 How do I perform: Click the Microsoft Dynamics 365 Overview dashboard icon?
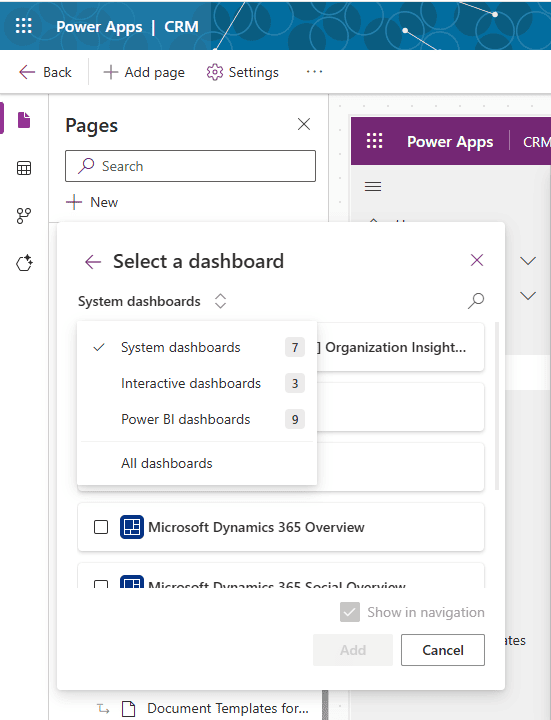pyautogui.click(x=132, y=527)
